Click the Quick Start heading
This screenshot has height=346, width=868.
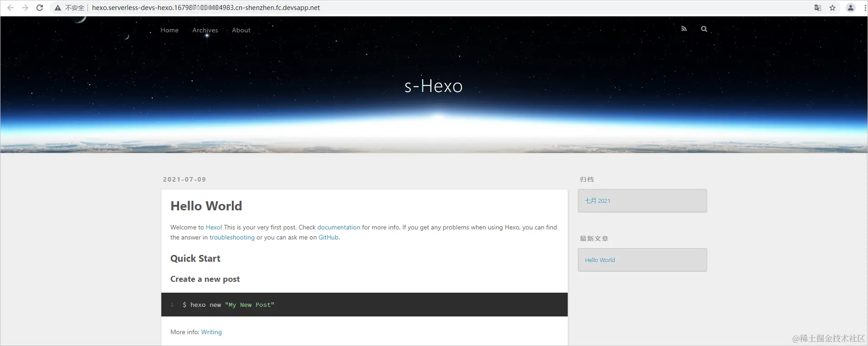click(x=195, y=259)
